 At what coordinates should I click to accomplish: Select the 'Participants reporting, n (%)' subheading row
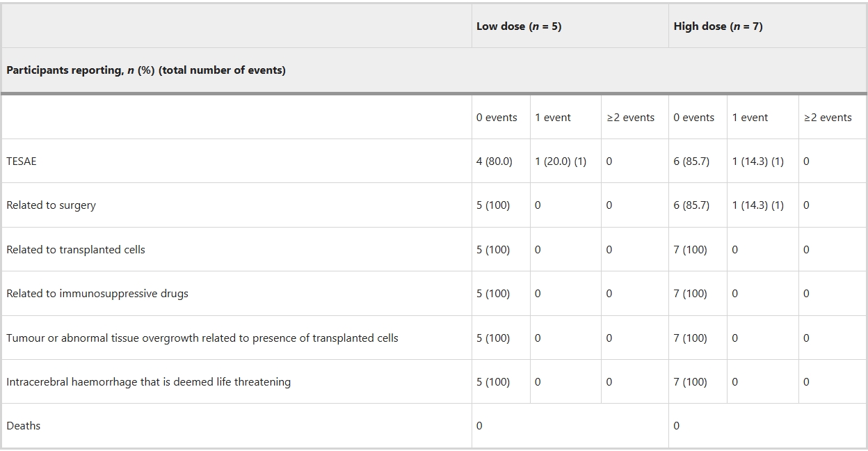click(x=146, y=70)
